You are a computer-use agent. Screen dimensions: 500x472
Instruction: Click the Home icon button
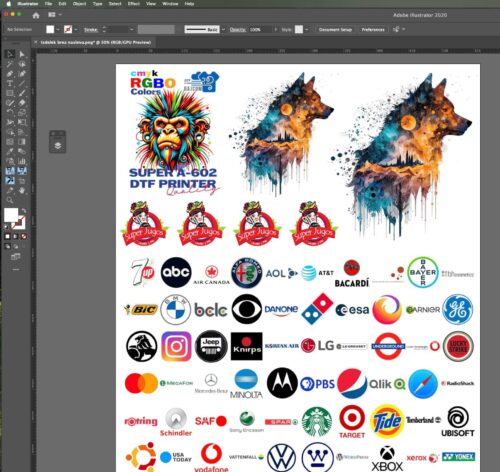[36, 15]
